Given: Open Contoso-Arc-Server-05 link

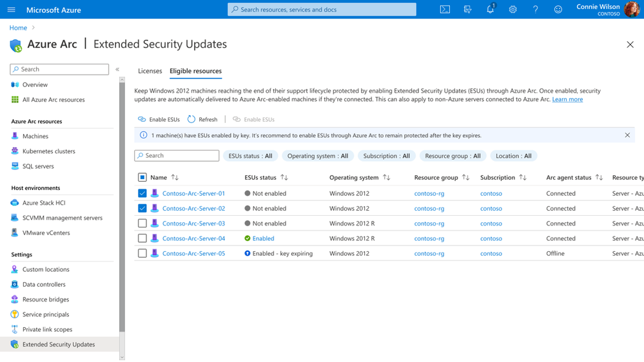Looking at the screenshot, I should (193, 253).
